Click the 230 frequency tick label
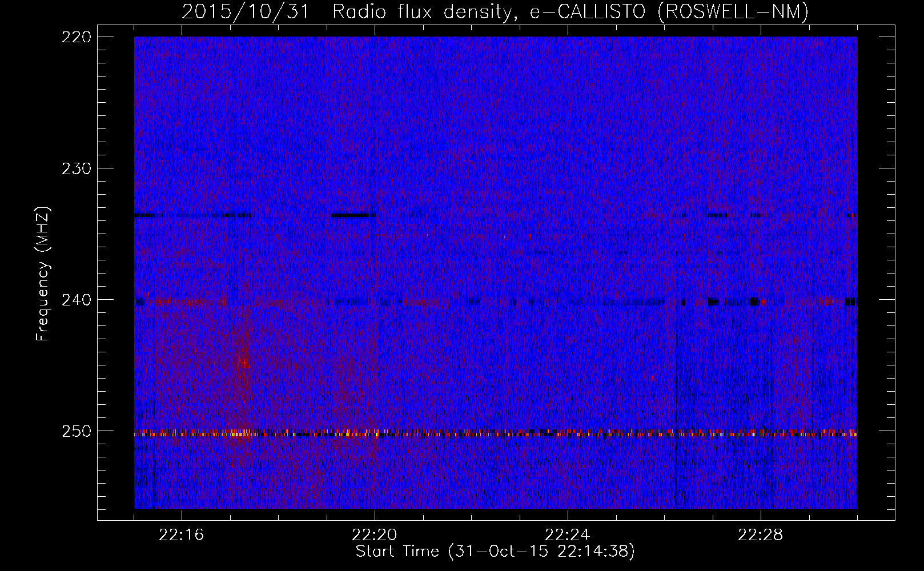The height and width of the screenshot is (571, 924). 77,168
